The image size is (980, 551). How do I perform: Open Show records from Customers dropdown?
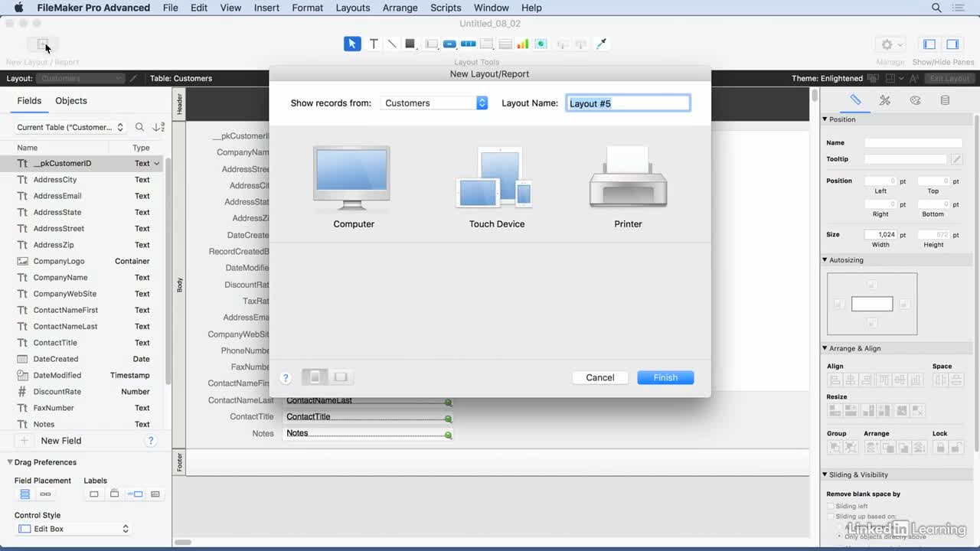pyautogui.click(x=434, y=103)
